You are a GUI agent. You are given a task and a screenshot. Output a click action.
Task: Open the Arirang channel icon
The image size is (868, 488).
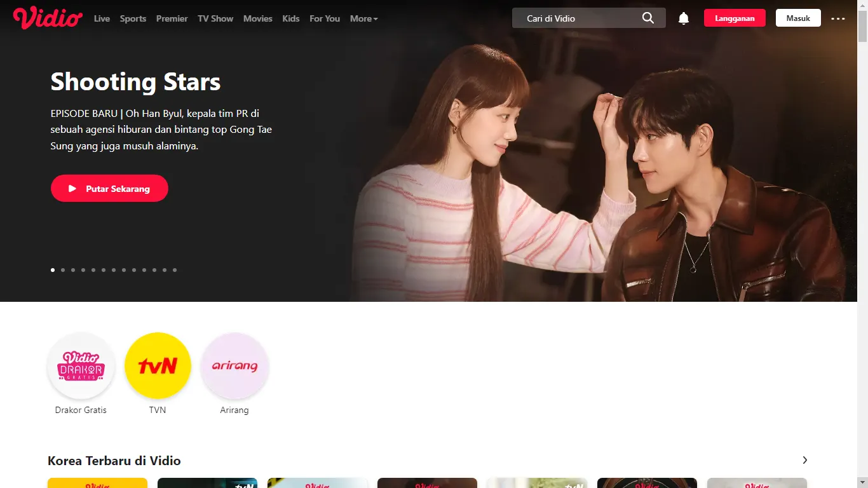[234, 366]
